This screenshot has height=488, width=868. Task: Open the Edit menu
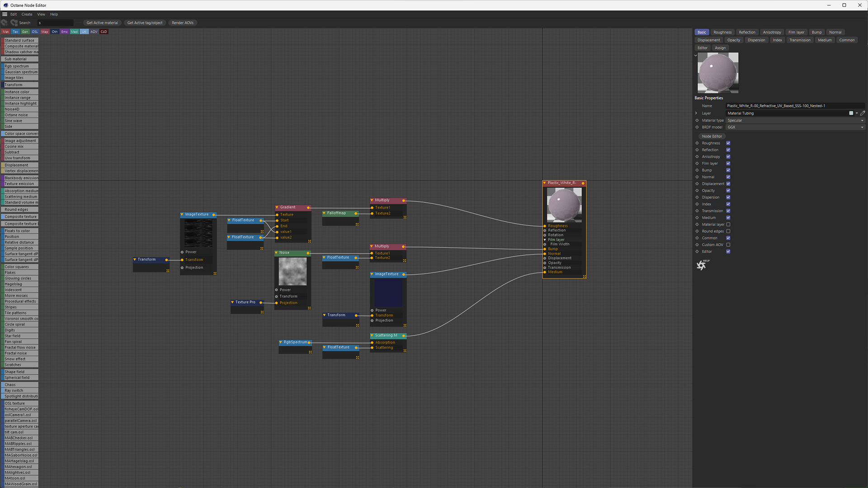pos(14,14)
